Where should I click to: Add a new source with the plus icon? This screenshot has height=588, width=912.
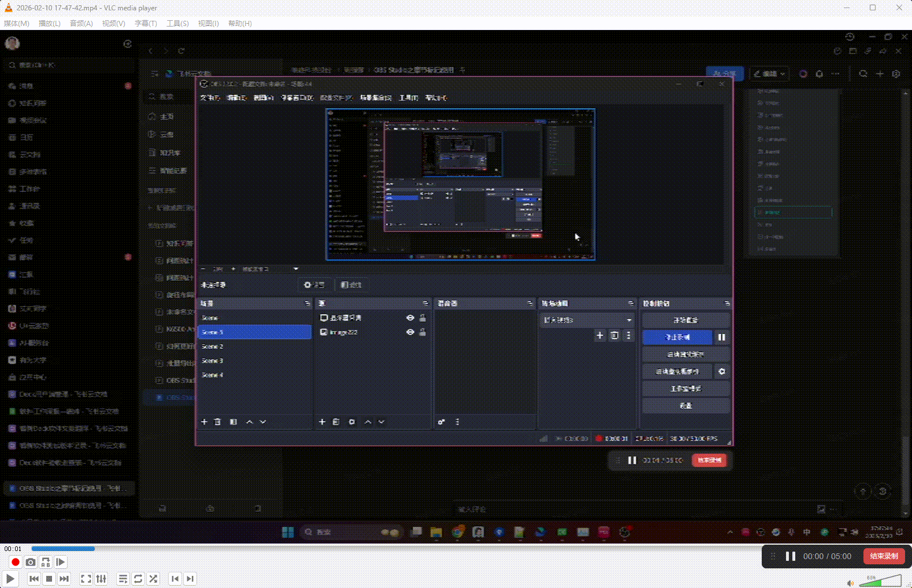322,422
